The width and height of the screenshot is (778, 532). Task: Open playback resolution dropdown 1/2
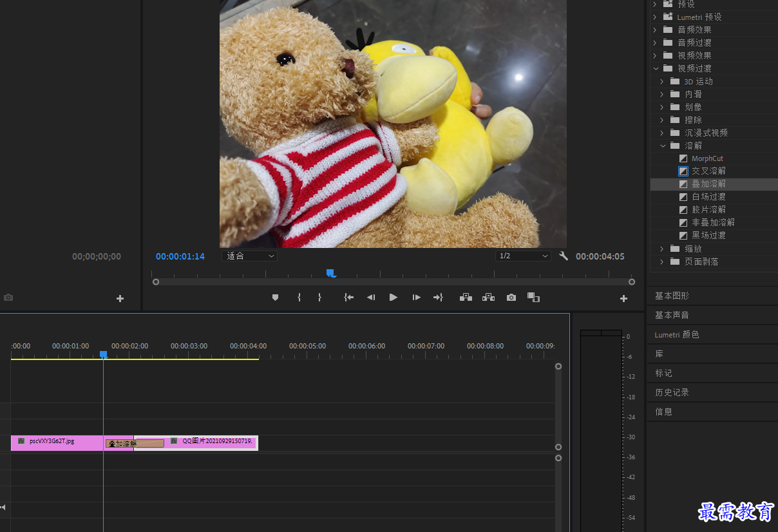pos(523,256)
